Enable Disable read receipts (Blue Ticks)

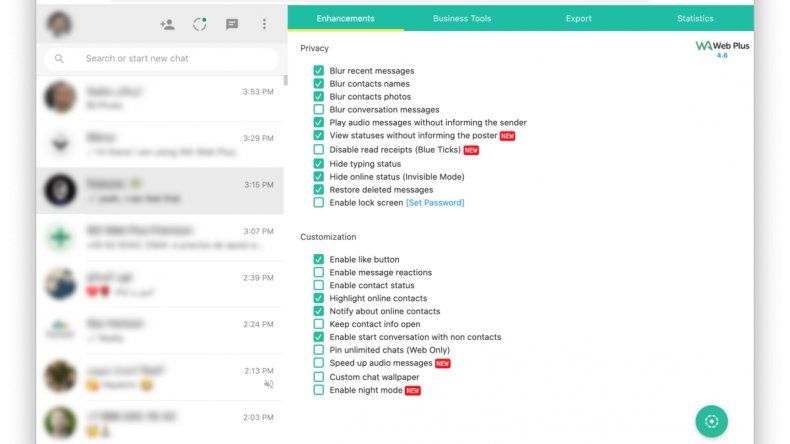click(x=318, y=149)
